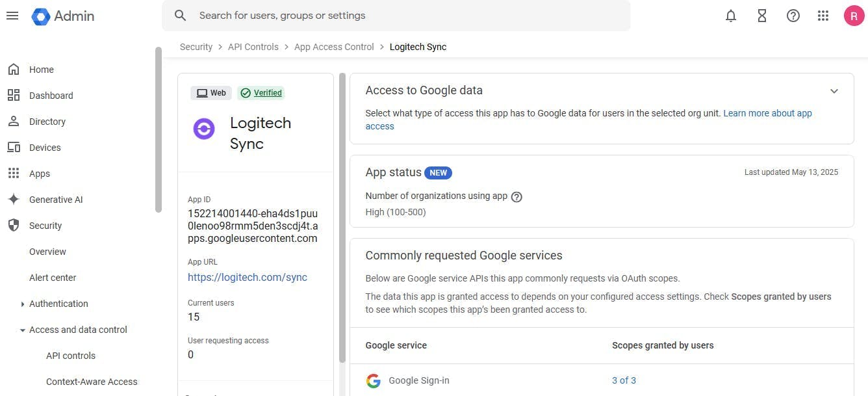Click the search users, groups or settings field

click(396, 16)
